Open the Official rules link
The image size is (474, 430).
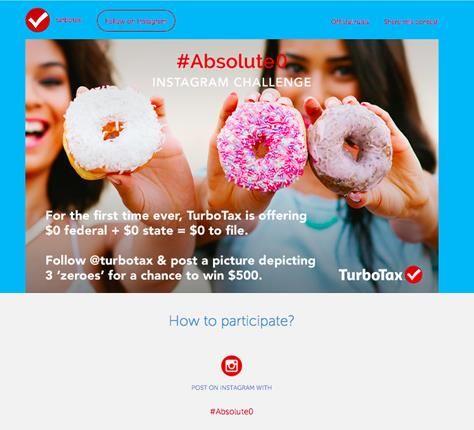point(350,22)
